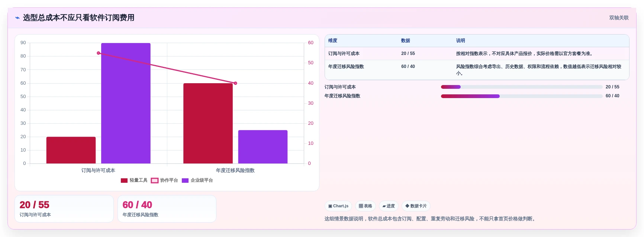Click the red 轻量工具 bar for 订阅与许可成本
Viewport: 644px width, 237px height.
71,150
